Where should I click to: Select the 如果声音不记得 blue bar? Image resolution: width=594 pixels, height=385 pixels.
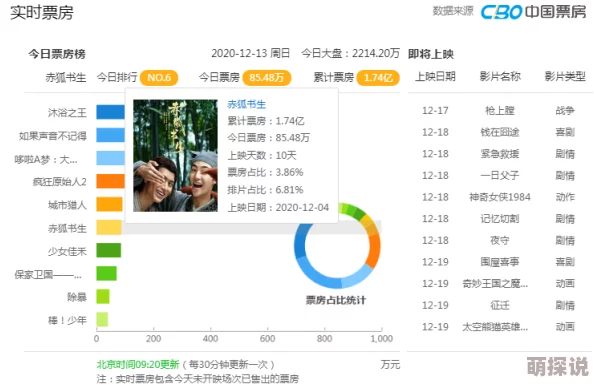coord(110,135)
